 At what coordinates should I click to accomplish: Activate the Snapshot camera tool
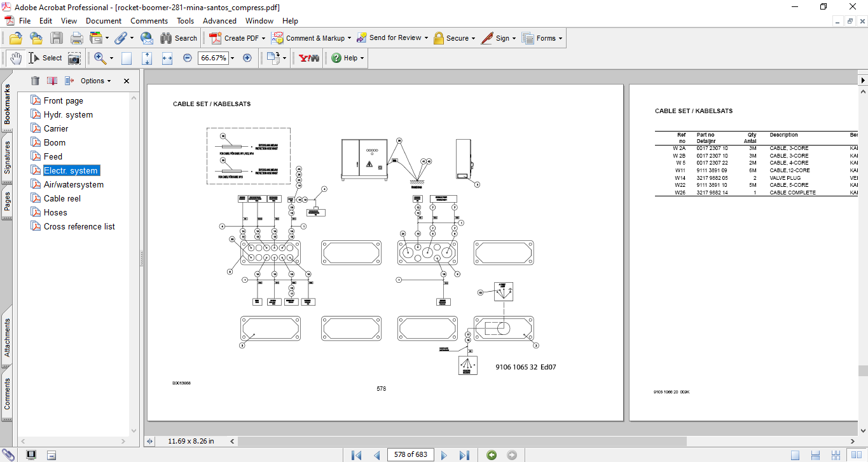click(74, 58)
